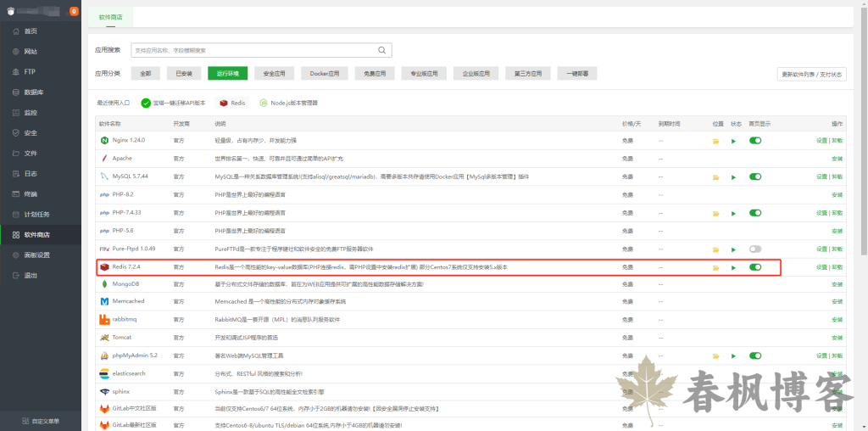Select the 软件商店 tab at top
This screenshot has width=868, height=431.
[111, 17]
